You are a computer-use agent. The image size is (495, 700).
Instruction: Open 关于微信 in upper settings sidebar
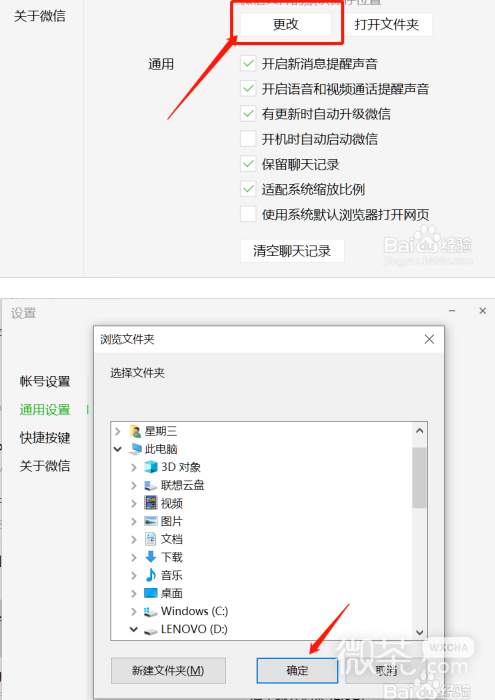(x=40, y=16)
